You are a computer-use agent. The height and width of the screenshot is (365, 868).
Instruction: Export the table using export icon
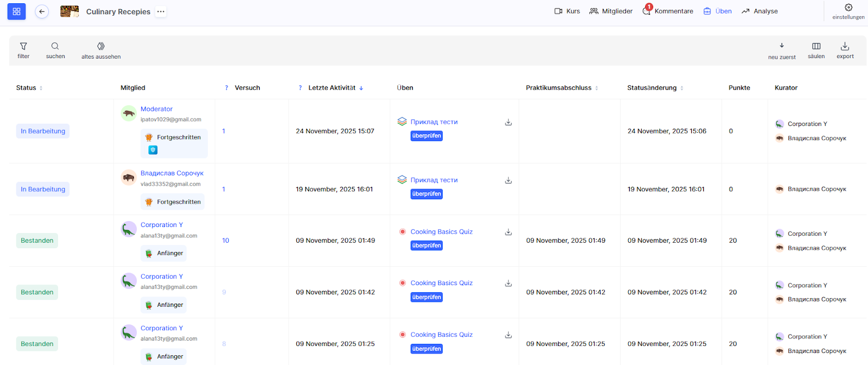pos(845,47)
